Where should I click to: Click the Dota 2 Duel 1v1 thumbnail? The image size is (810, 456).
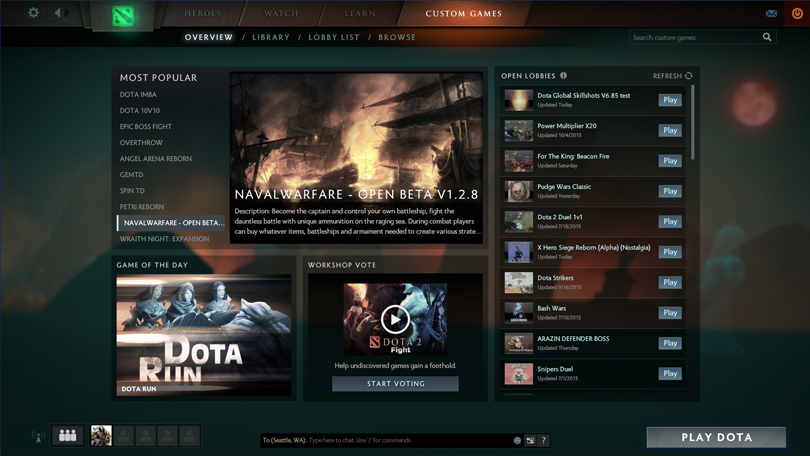click(x=519, y=222)
